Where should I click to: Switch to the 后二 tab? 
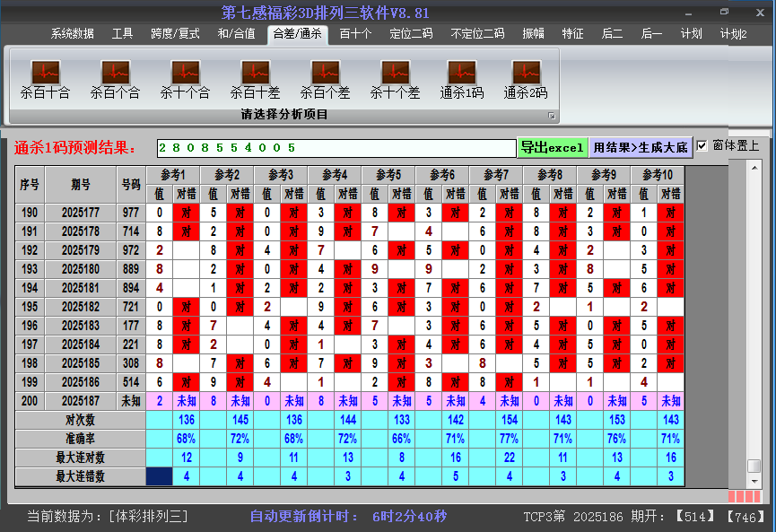[x=612, y=34]
